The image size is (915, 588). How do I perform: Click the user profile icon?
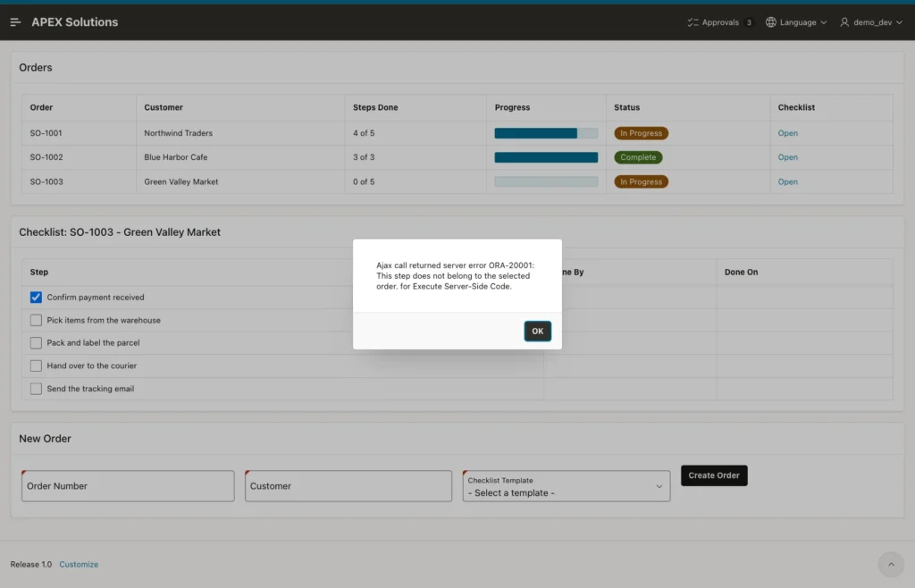tap(844, 22)
